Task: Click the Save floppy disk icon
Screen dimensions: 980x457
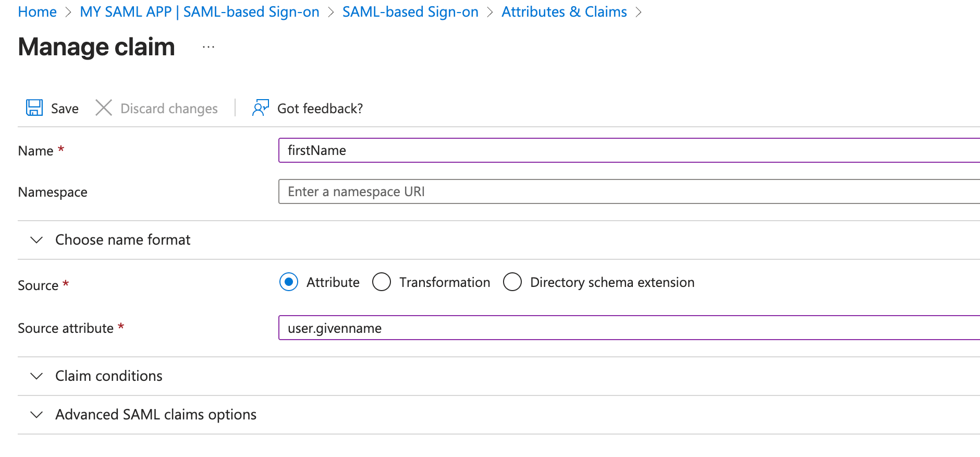Action: coord(34,108)
